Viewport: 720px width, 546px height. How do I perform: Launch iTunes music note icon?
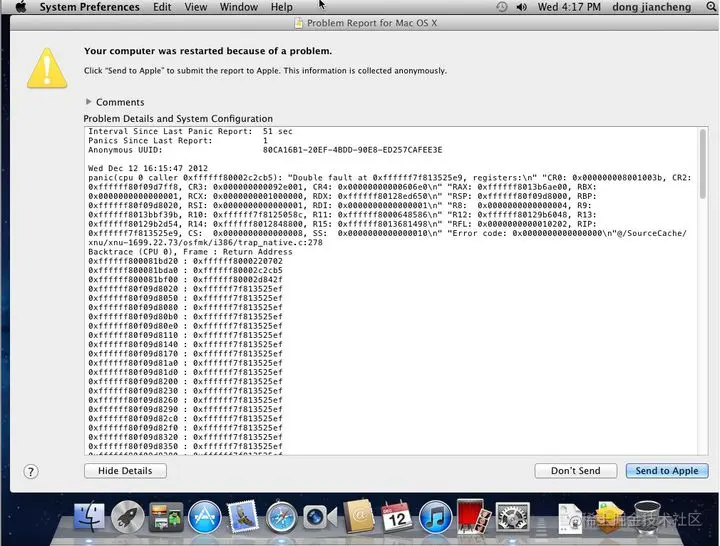[x=435, y=518]
